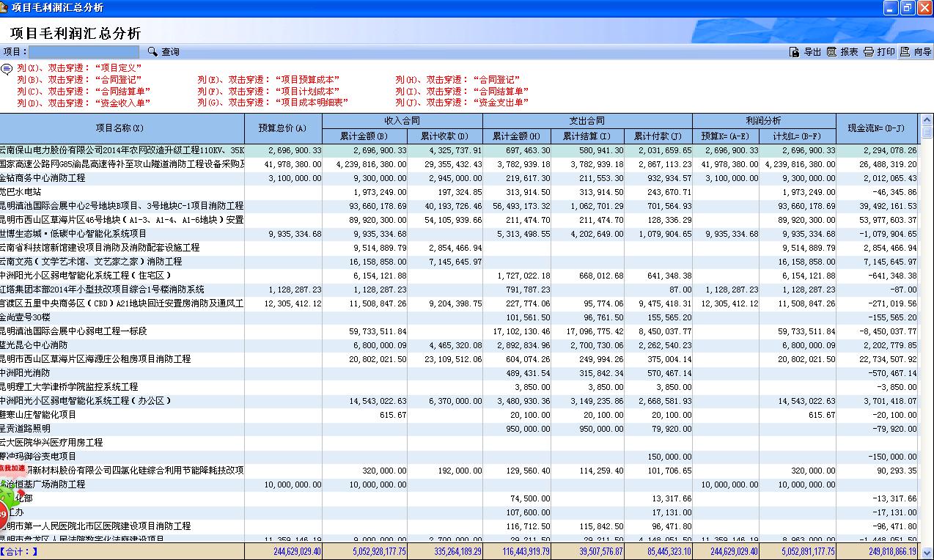The height and width of the screenshot is (560, 934).
Task: Click the magnifier 查询 search icon
Action: 152,52
